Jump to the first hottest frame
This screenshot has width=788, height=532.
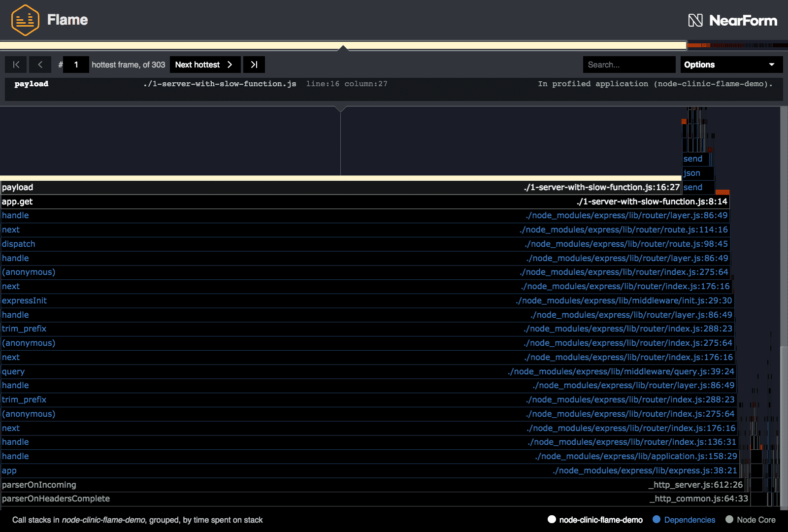[15, 64]
